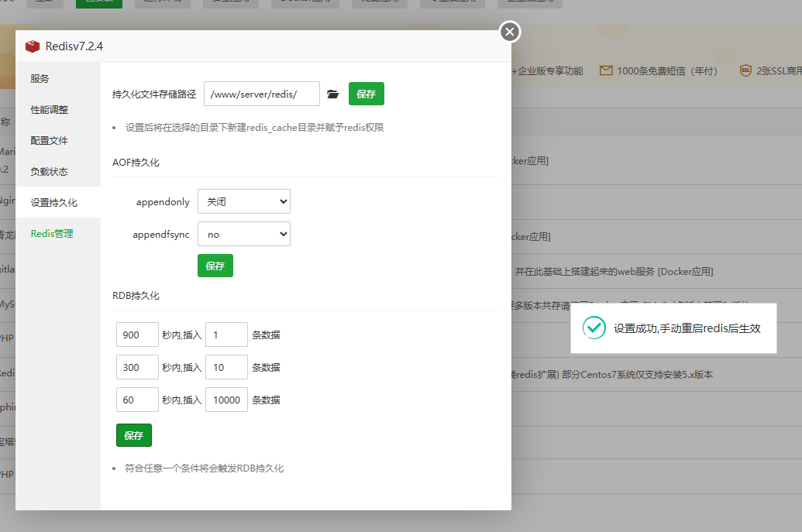
Task: Click the green checkmark icon in success toast
Action: click(594, 328)
